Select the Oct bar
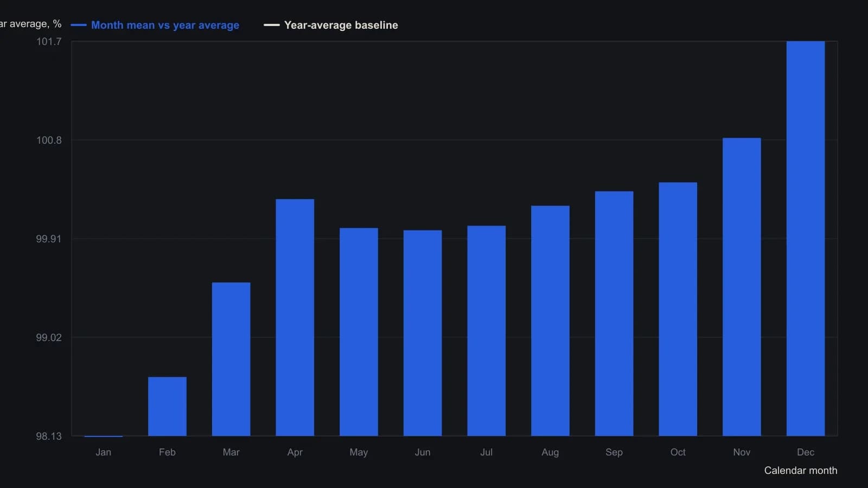Screen dimensions: 868x488 (678, 309)
